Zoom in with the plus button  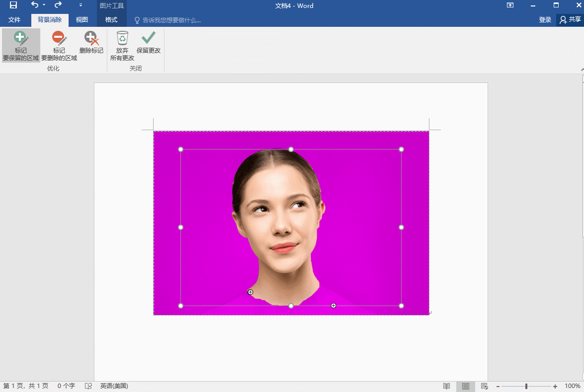click(555, 387)
